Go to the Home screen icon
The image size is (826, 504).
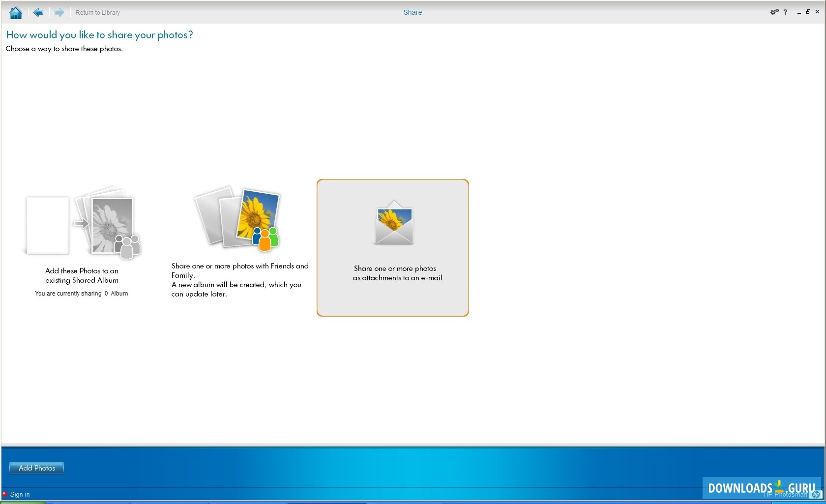(x=16, y=12)
